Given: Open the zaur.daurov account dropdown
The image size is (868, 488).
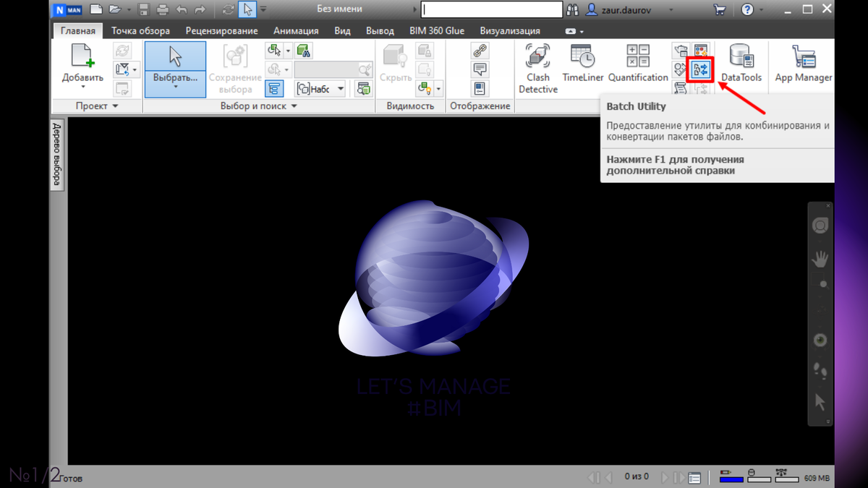Looking at the screenshot, I should (672, 10).
